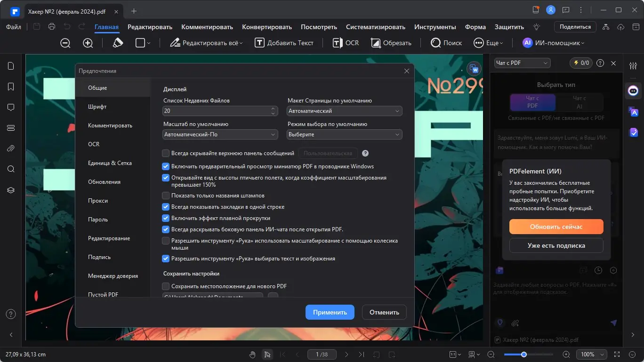This screenshot has width=644, height=362.
Task: Click the 'Добавить Текст' toolbar button
Action: [284, 43]
